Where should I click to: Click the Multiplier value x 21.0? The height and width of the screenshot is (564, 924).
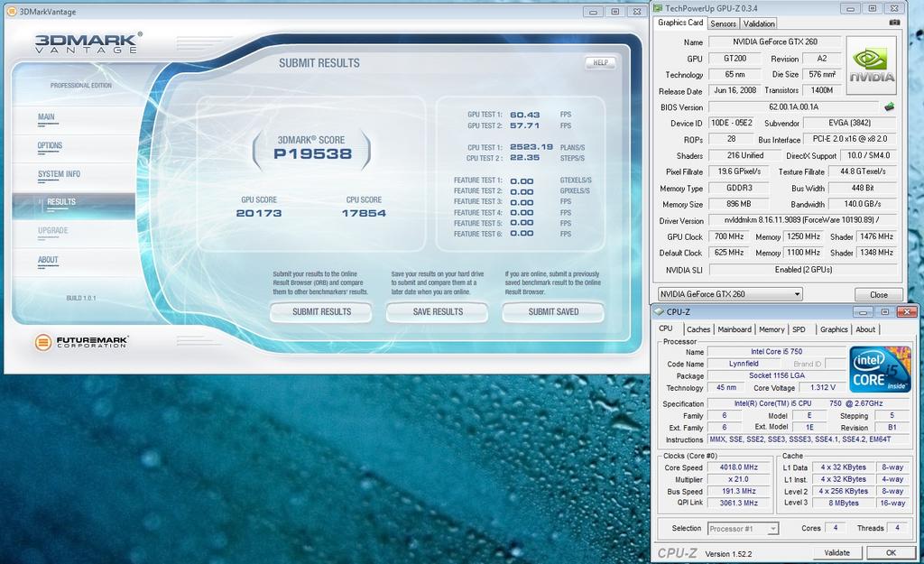click(738, 479)
